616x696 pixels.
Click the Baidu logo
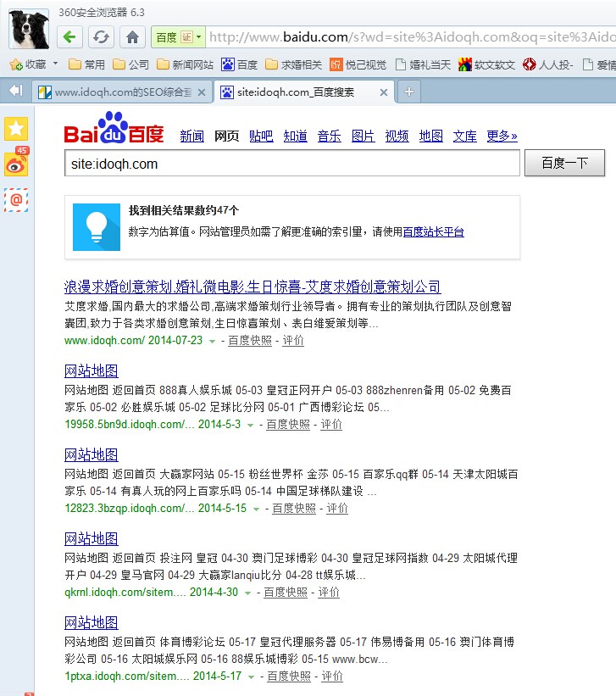tap(114, 129)
